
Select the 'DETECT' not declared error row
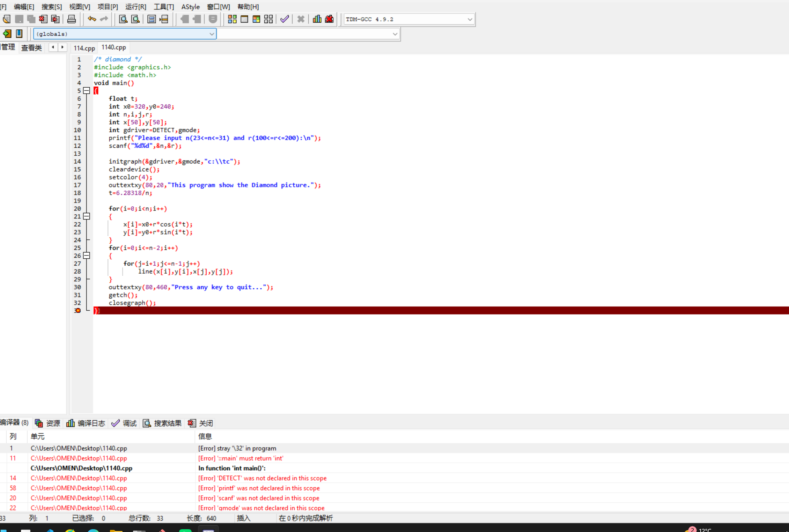[262, 478]
